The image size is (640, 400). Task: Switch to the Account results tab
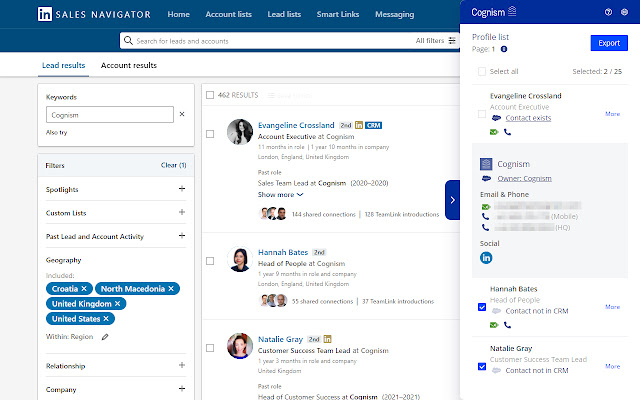129,65
